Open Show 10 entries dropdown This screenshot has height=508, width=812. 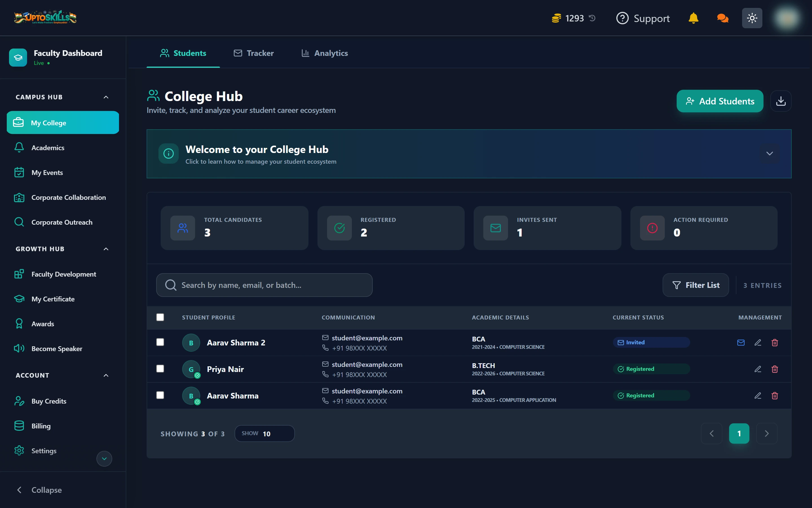[x=264, y=433]
